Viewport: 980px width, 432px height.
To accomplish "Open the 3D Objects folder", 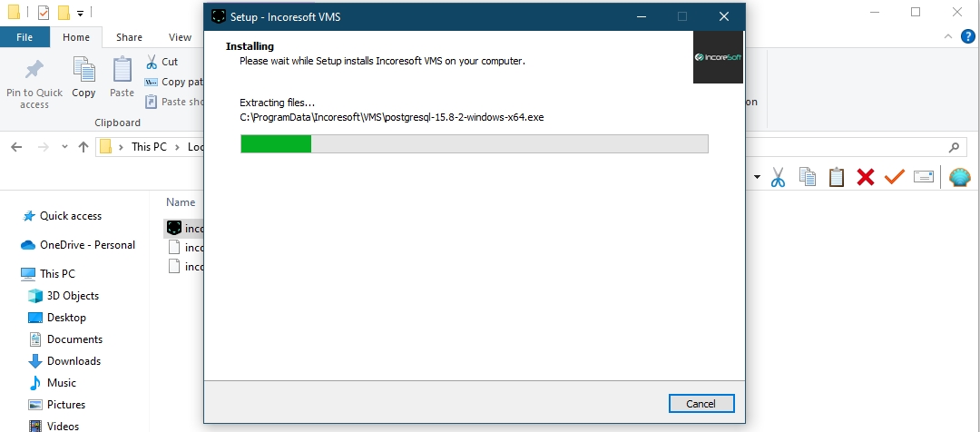I will click(64, 295).
